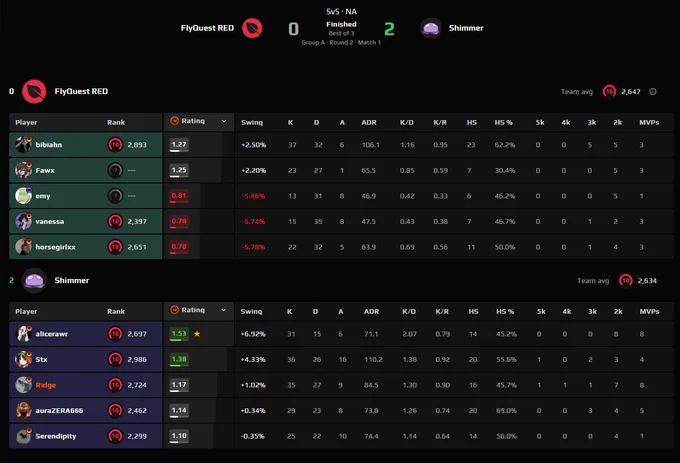Click alicerawr's K/D value 2.07

[409, 334]
